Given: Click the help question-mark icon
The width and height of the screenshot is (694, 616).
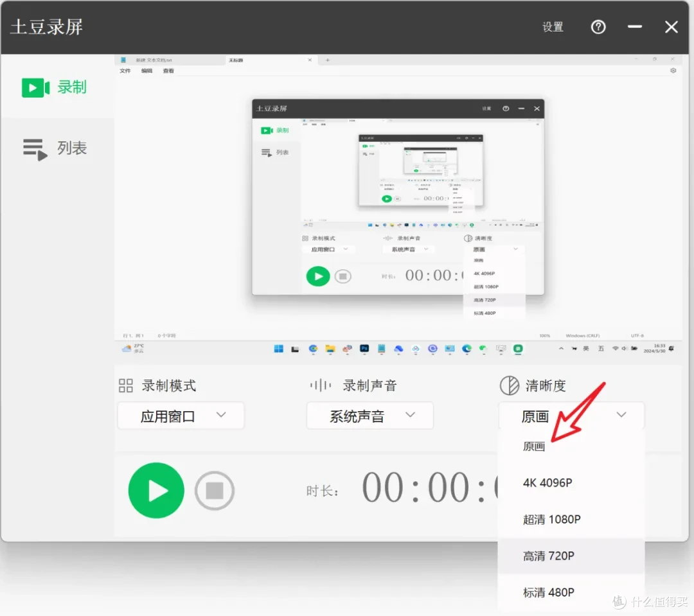Looking at the screenshot, I should 598,27.
